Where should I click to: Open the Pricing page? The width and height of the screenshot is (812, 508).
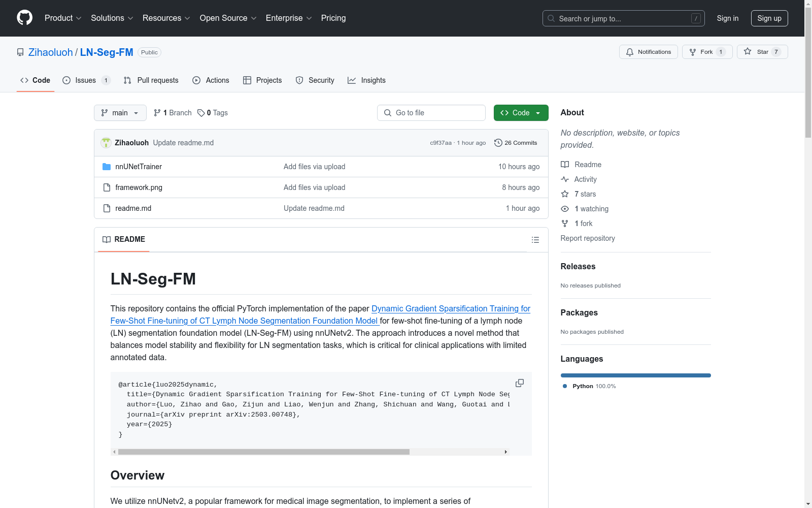tap(333, 18)
